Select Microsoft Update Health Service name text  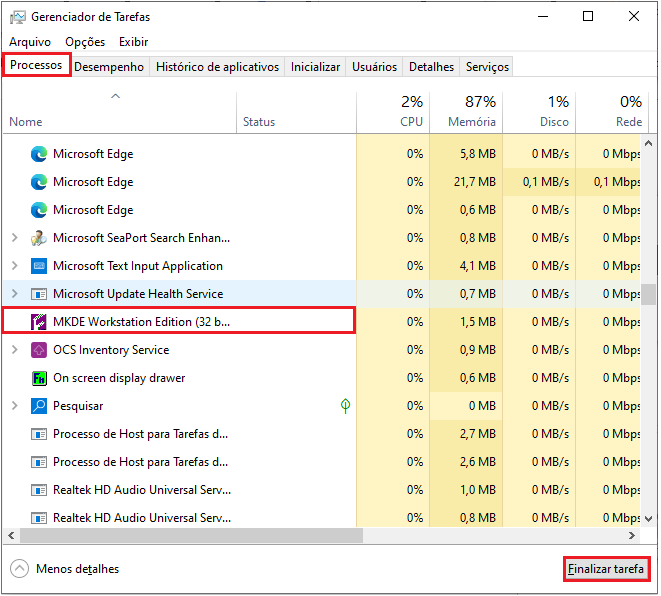[x=138, y=294]
